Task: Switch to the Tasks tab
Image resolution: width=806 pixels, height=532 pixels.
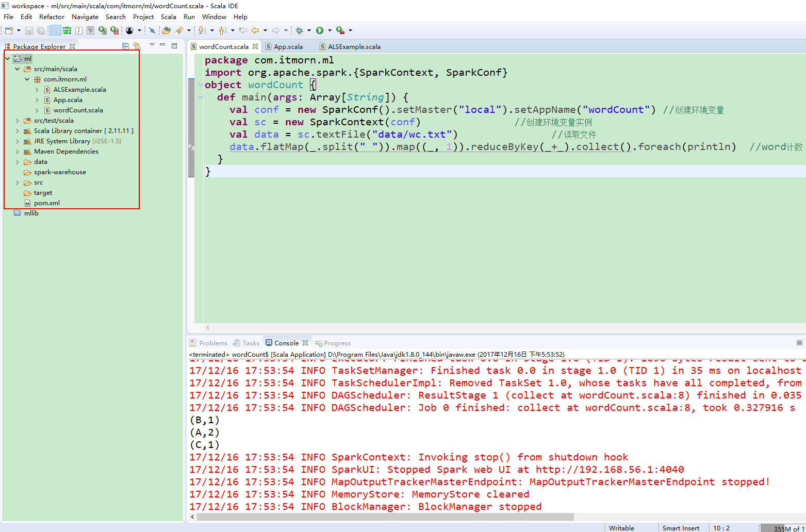Action: coord(246,343)
